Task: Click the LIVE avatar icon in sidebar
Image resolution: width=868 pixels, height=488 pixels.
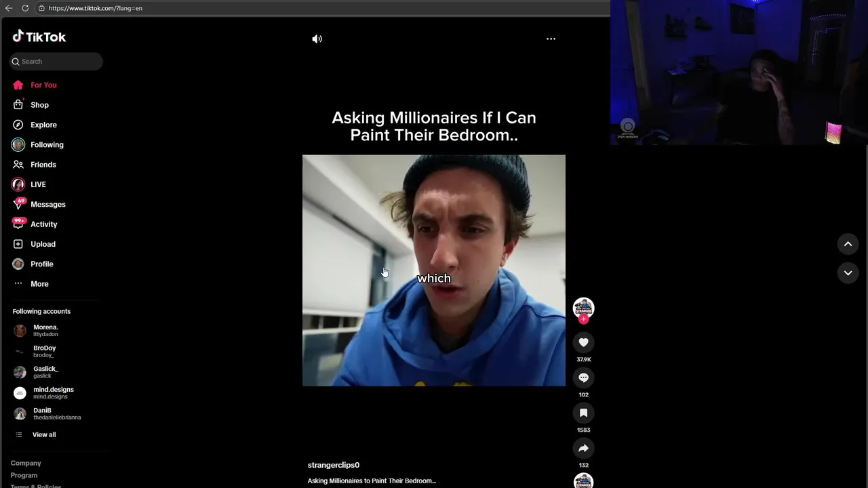Action: (x=18, y=184)
